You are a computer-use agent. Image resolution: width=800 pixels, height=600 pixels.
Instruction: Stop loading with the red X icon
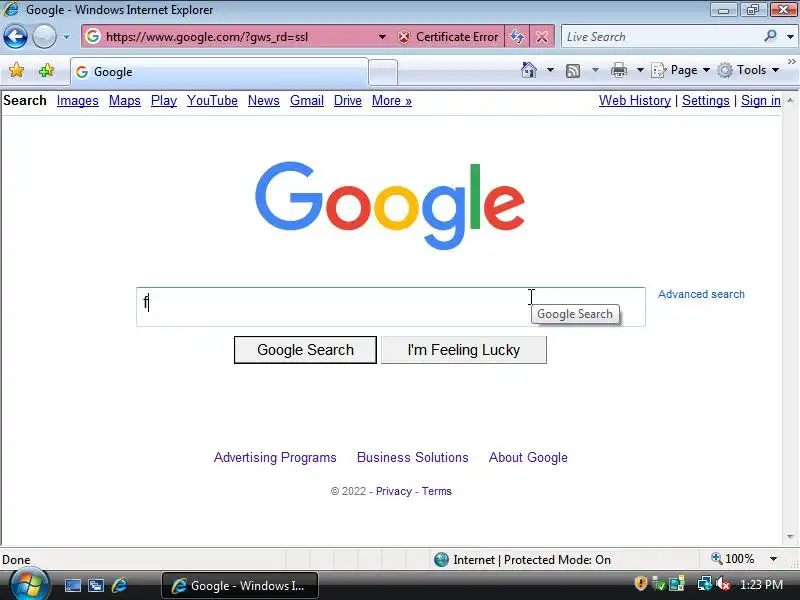click(542, 37)
